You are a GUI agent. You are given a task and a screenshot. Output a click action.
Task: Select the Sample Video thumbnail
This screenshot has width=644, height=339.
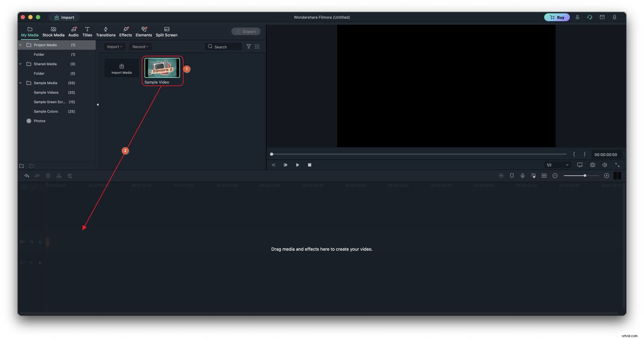(x=162, y=68)
